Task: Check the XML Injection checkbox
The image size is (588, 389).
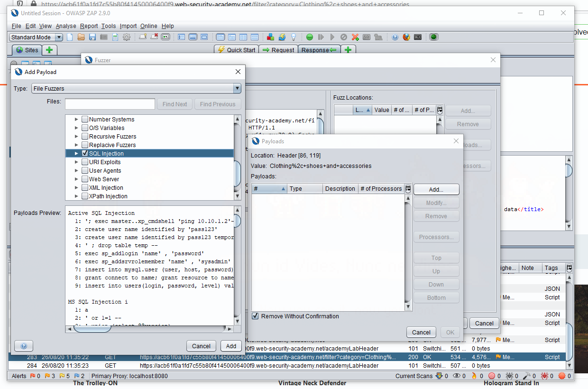Action: (x=85, y=187)
